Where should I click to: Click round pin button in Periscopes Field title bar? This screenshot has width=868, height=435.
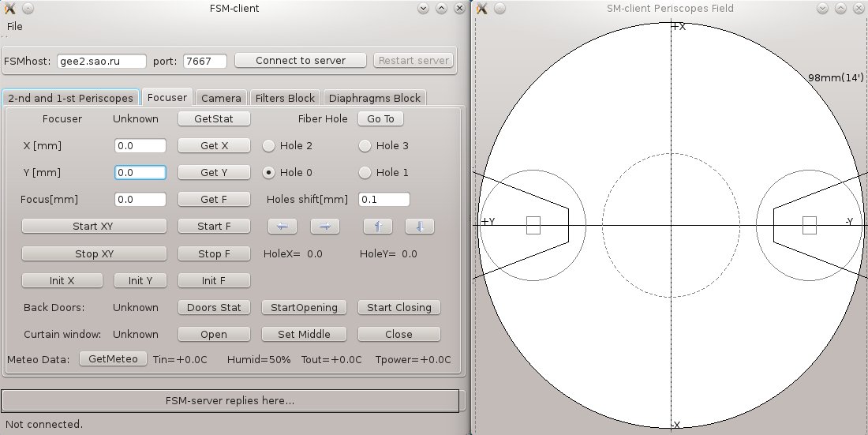[499, 9]
